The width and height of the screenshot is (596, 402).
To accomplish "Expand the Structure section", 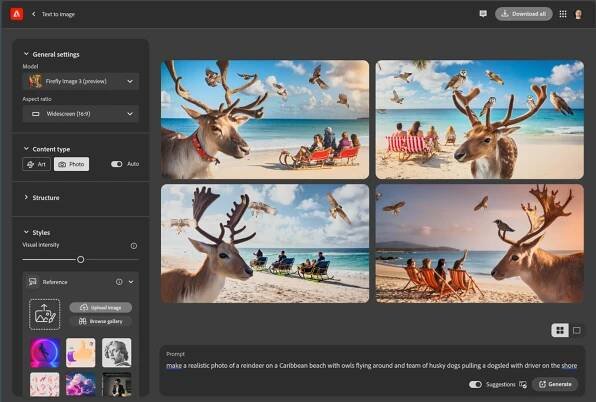I will tap(42, 198).
